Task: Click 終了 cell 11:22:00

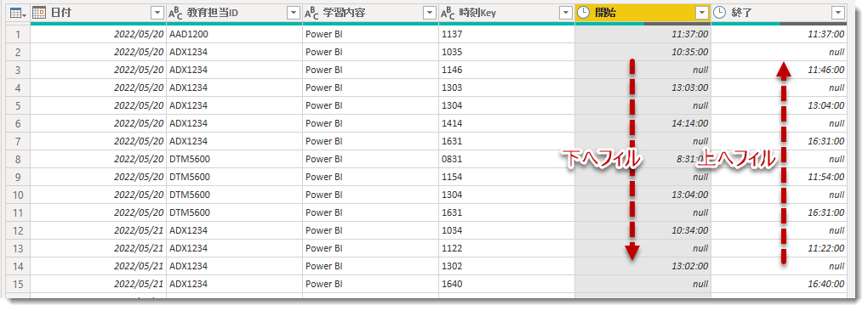Action: pos(779,248)
